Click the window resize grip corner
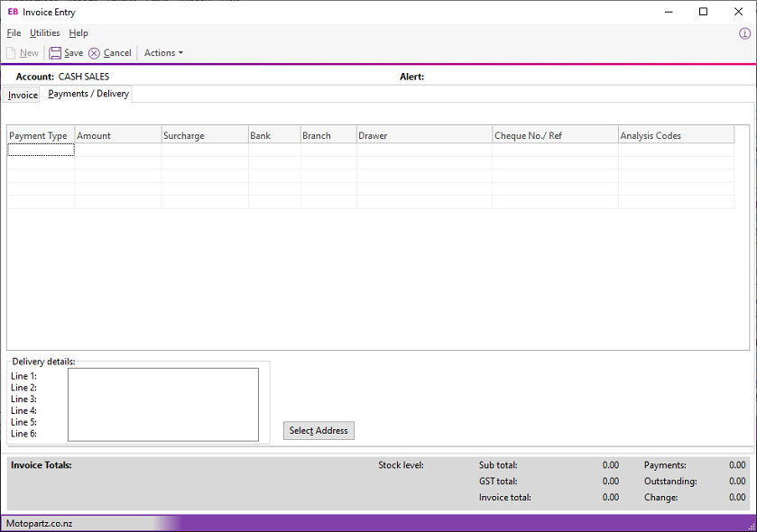Image resolution: width=757 pixels, height=532 pixels. point(752,527)
